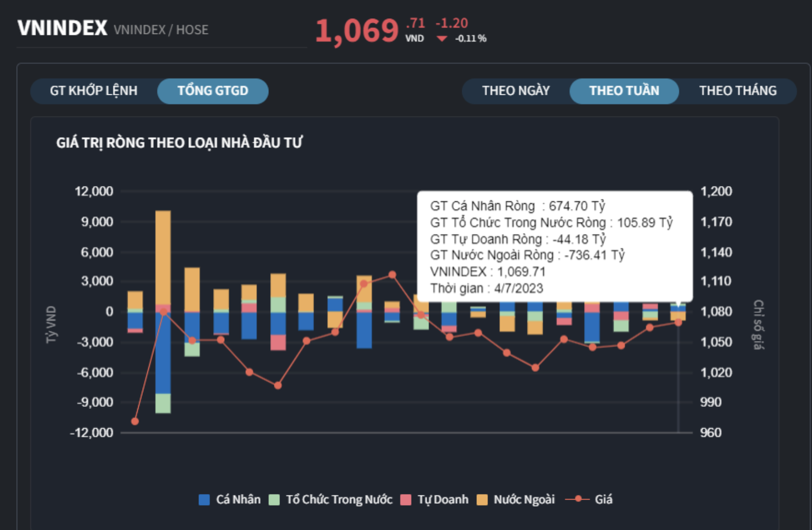This screenshot has width=812, height=530.
Task: Click the pink Tự Doanh legend swatch
Action: click(x=405, y=500)
